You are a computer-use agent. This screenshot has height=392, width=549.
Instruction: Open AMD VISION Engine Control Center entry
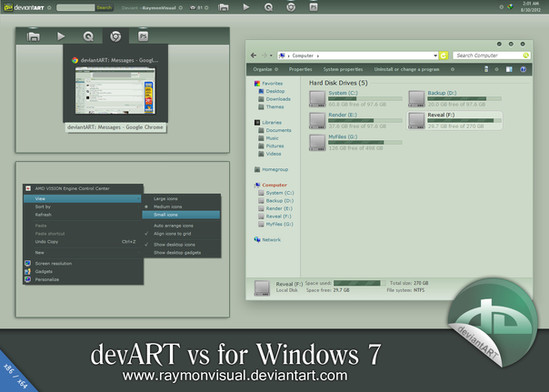point(83,188)
